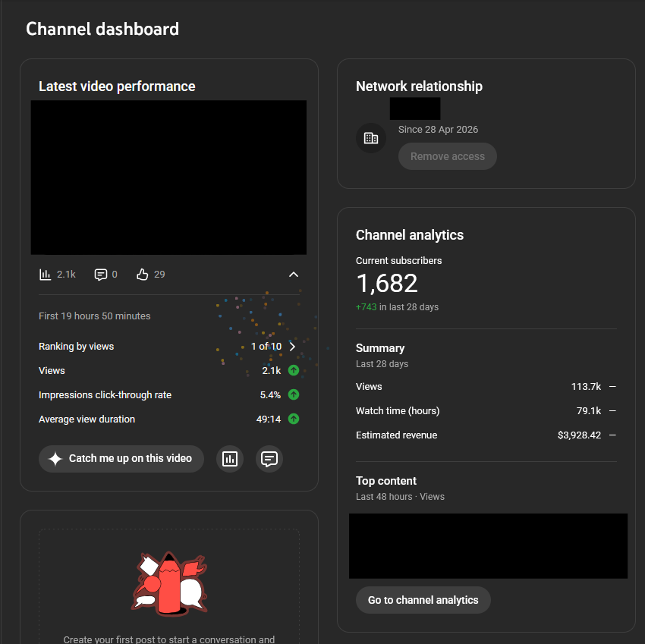Click the network building icon

coord(370,138)
